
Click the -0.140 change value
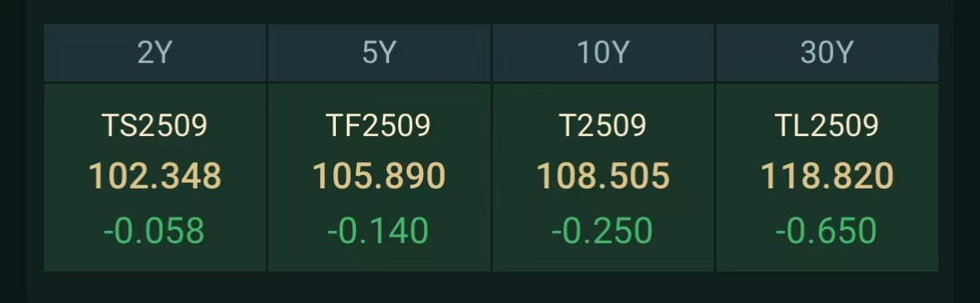(378, 231)
